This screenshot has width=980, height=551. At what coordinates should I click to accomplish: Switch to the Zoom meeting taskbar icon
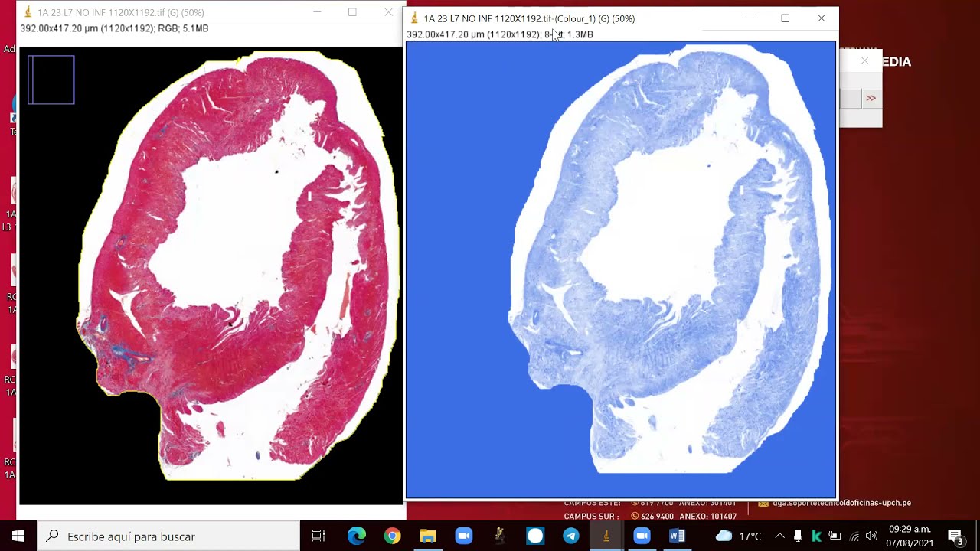click(x=642, y=536)
